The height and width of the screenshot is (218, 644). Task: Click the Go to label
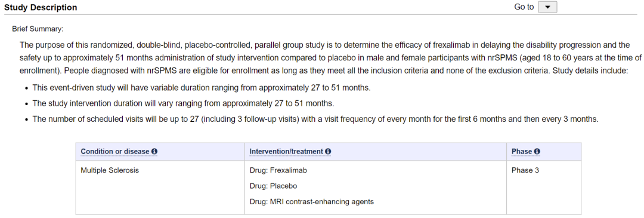point(524,7)
